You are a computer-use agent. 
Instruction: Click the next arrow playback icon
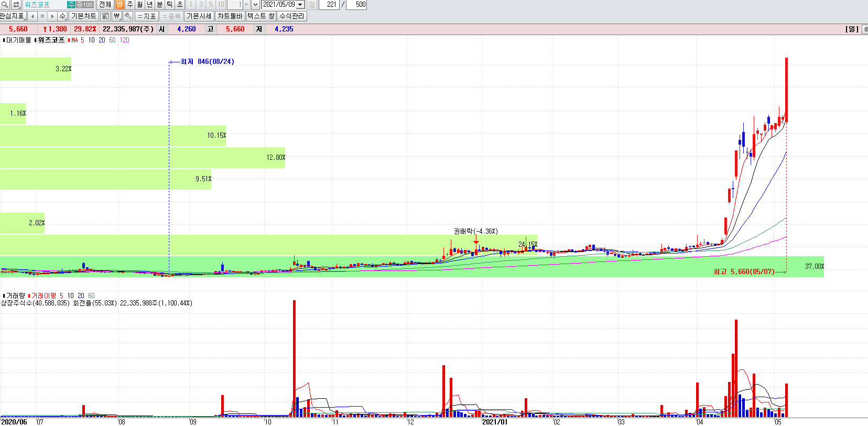[x=52, y=16]
